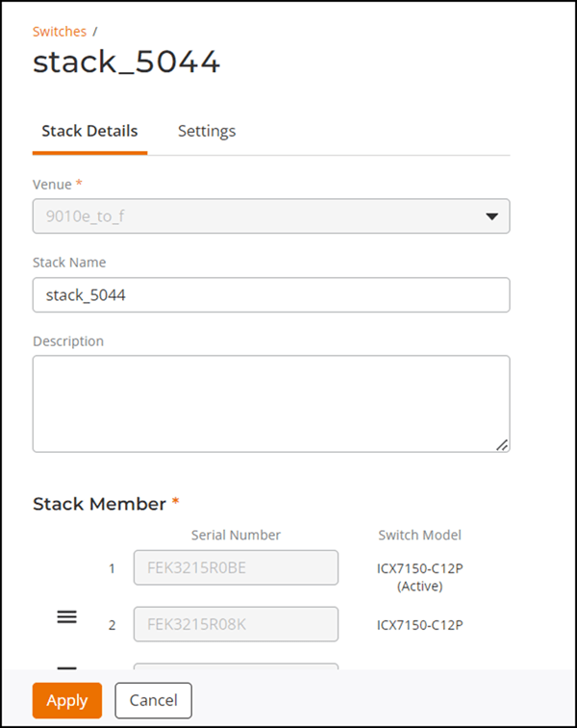
Task: Open the Settings tab
Action: tap(207, 131)
